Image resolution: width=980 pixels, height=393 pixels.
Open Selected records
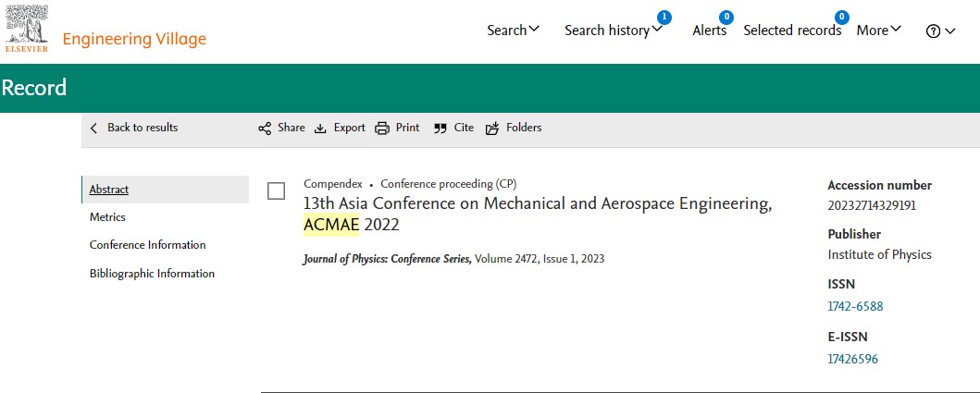(792, 30)
